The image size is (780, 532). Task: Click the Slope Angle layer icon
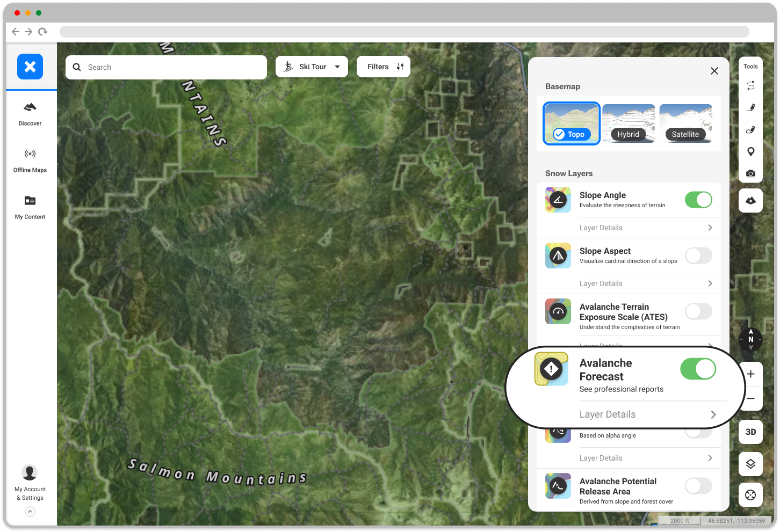click(x=558, y=200)
